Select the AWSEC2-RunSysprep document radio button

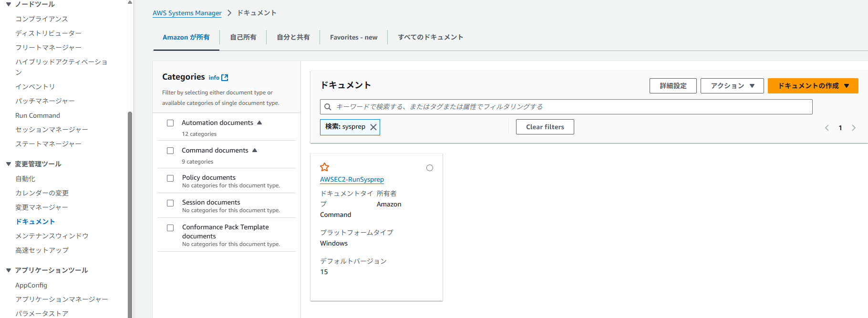click(x=430, y=168)
